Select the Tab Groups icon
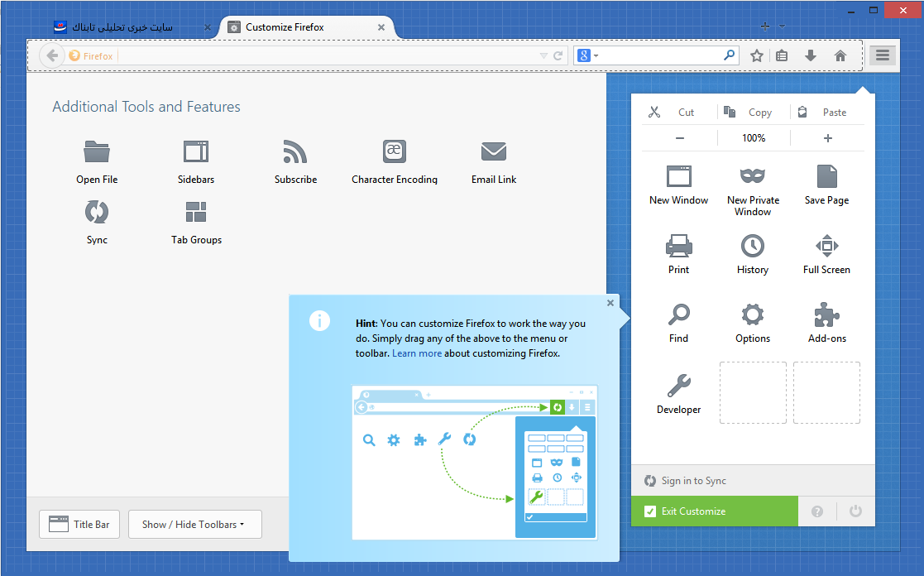Image resolution: width=924 pixels, height=576 pixels. [196, 212]
